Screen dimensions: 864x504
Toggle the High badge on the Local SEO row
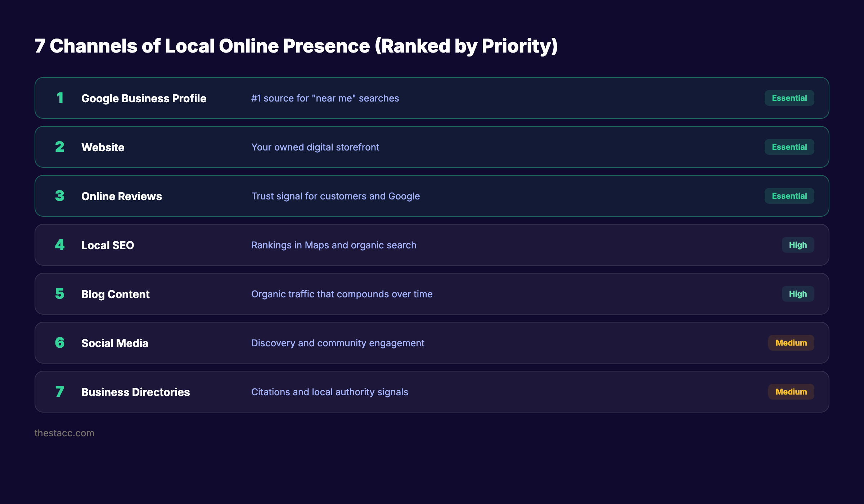click(798, 245)
